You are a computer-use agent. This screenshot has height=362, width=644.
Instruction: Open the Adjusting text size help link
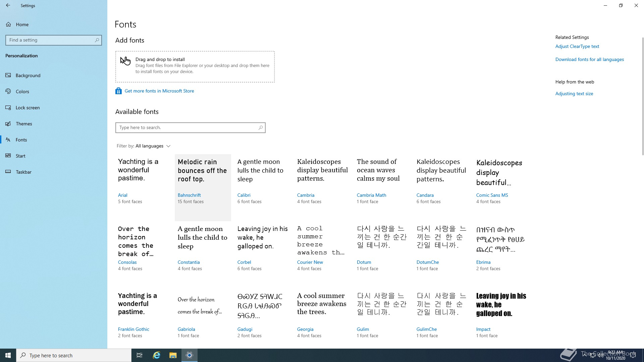pyautogui.click(x=574, y=94)
